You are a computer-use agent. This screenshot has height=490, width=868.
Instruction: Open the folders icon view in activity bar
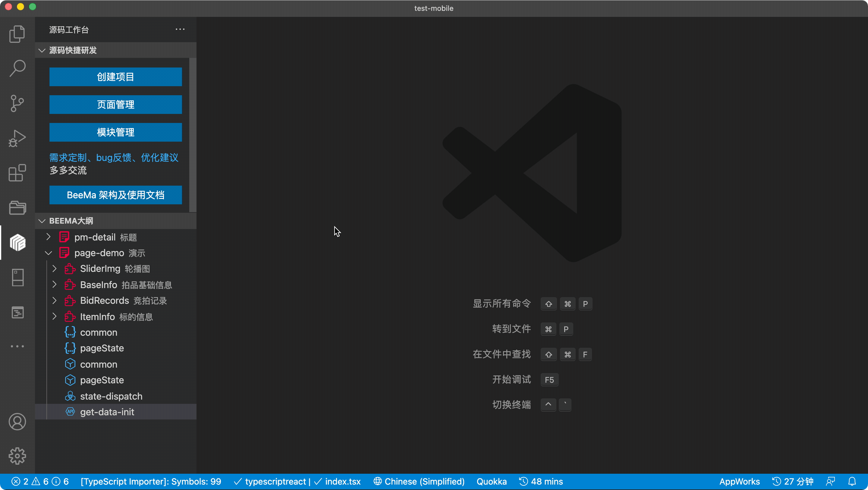[17, 208]
